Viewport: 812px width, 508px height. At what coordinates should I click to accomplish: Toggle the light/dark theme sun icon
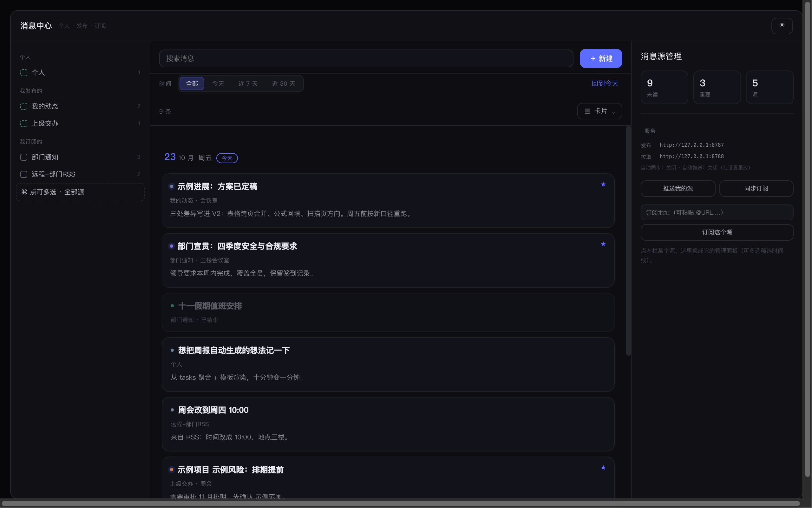[x=782, y=25]
